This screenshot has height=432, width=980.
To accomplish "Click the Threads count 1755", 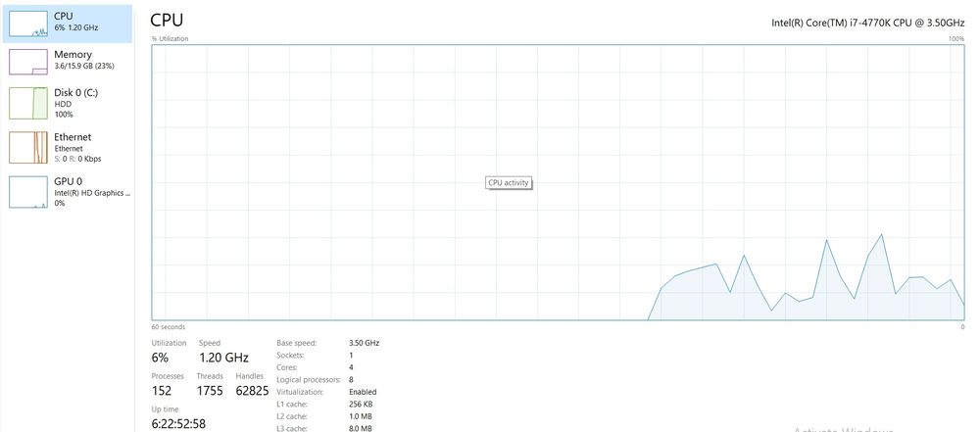I will pyautogui.click(x=210, y=391).
